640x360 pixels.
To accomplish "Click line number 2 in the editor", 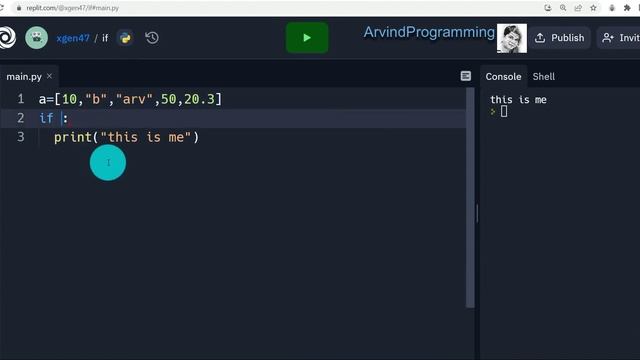I will [20, 118].
